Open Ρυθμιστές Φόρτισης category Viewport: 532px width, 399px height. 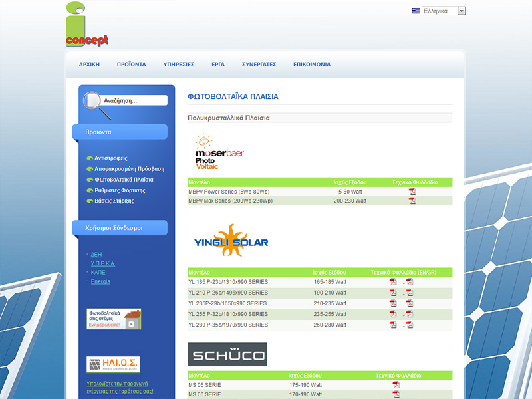point(120,190)
